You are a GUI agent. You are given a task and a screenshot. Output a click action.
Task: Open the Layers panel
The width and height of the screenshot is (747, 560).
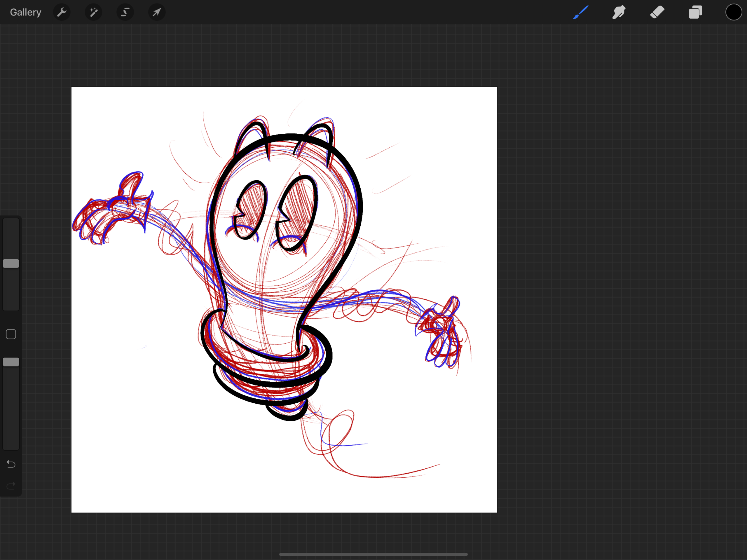[695, 13]
